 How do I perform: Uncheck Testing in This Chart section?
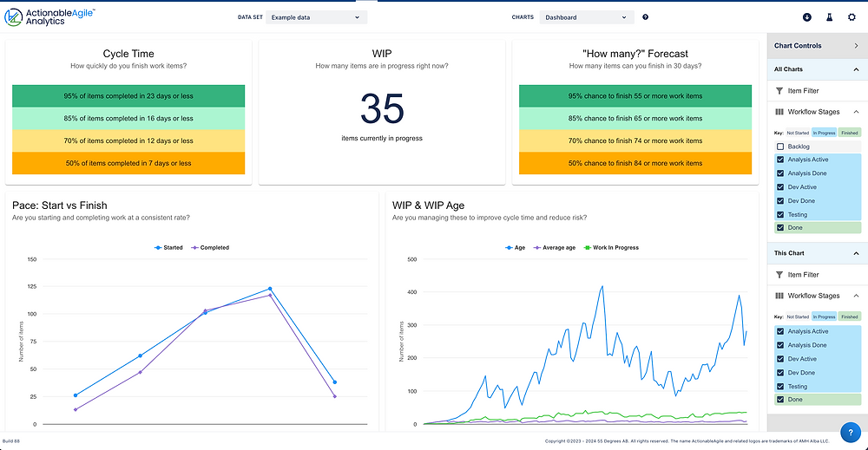coord(780,387)
